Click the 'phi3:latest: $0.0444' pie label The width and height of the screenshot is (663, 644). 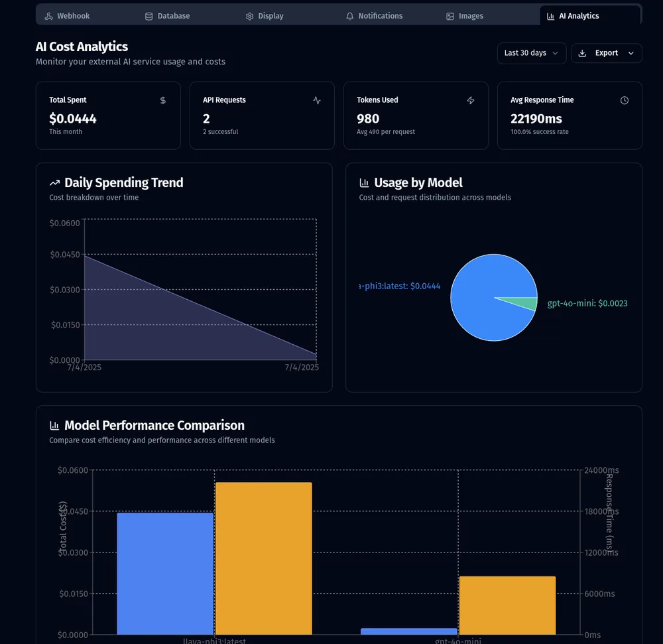400,287
